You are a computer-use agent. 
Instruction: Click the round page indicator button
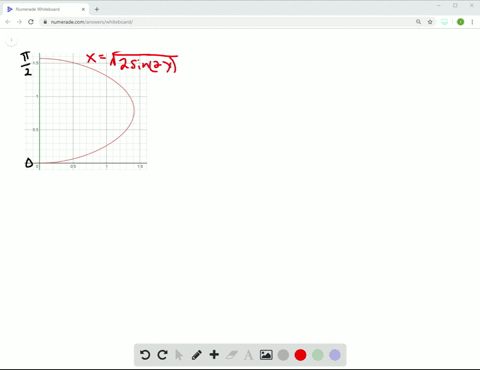(11, 41)
